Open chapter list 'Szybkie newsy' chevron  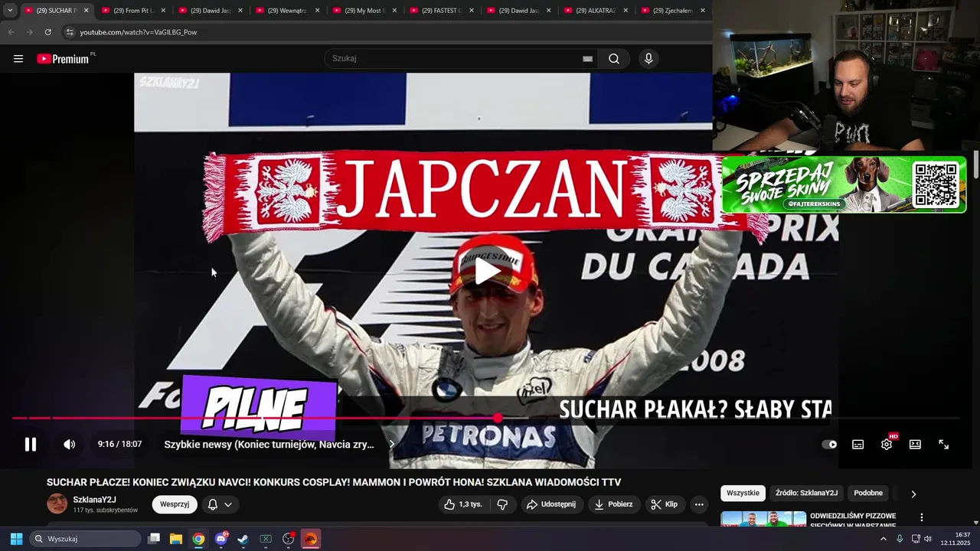391,444
